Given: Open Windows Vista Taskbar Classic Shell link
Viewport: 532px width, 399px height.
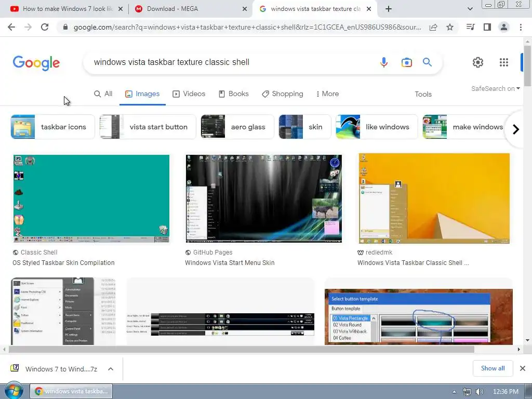Looking at the screenshot, I should tap(413, 263).
